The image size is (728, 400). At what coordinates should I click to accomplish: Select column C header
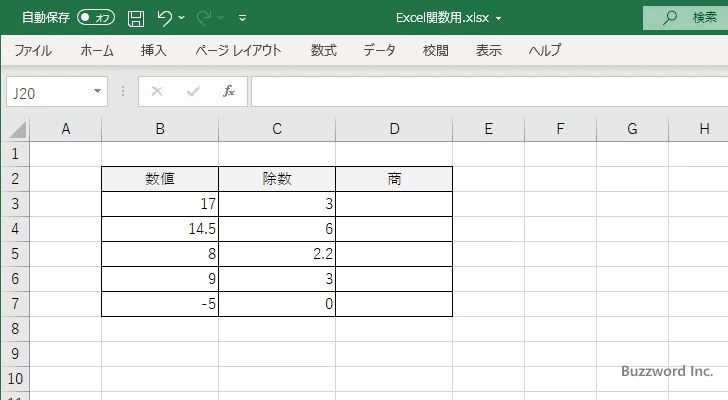tap(277, 129)
